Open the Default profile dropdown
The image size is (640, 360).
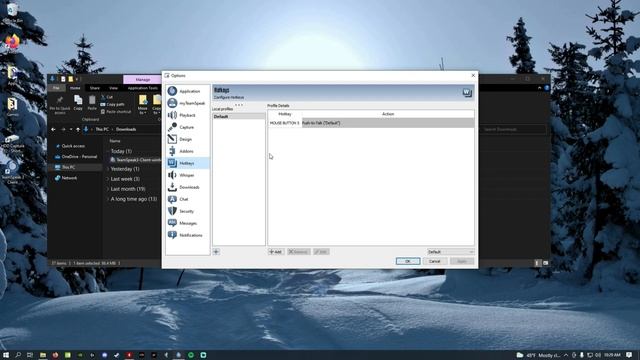[451, 252]
